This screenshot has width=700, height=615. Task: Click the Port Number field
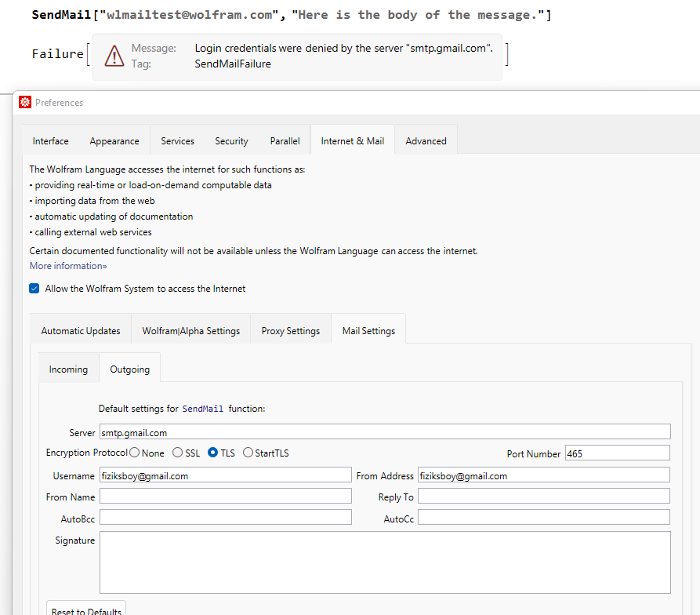point(618,453)
